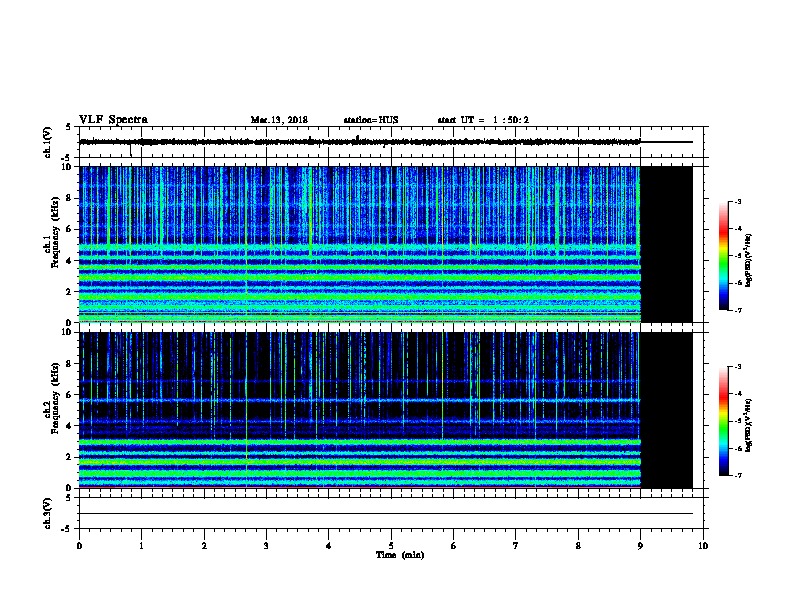
Task: Click the ch.1 spectrogram color scale bar
Action: [723, 256]
